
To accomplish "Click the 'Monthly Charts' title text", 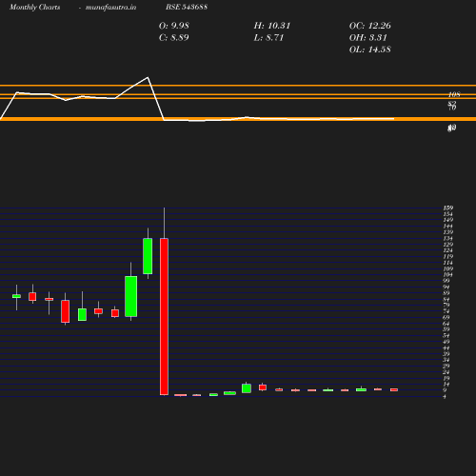I will pos(34,8).
